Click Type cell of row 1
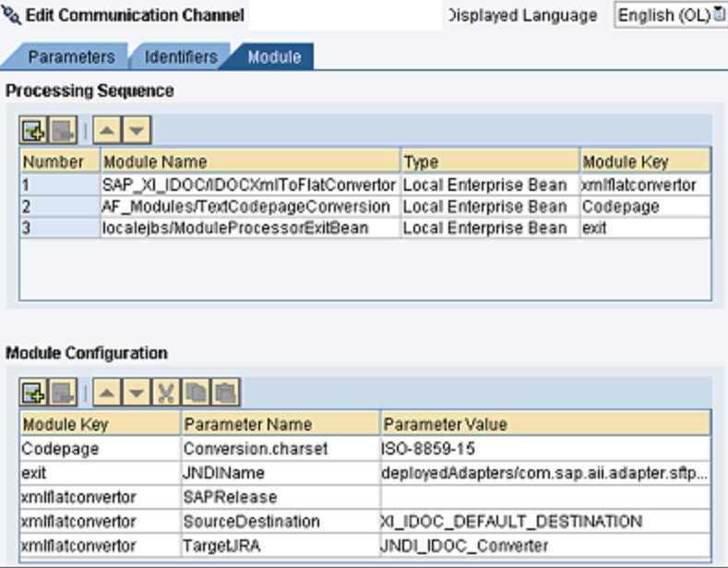The height and width of the screenshot is (568, 728). [x=490, y=184]
